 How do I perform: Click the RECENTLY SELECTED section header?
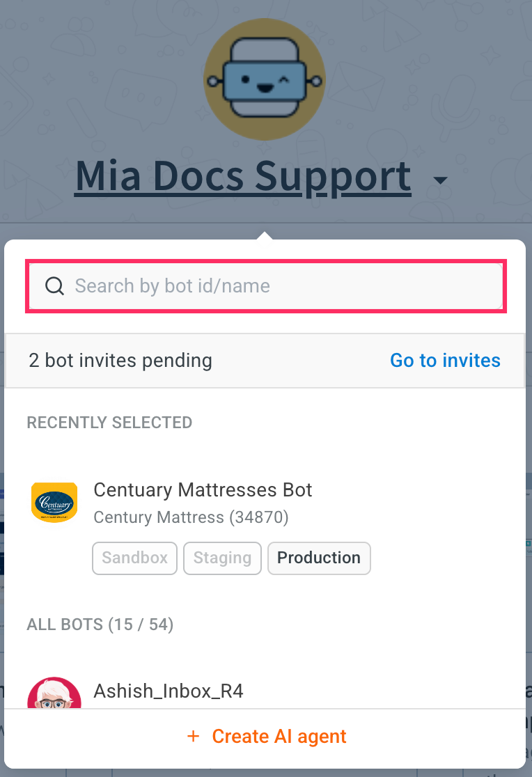(109, 423)
